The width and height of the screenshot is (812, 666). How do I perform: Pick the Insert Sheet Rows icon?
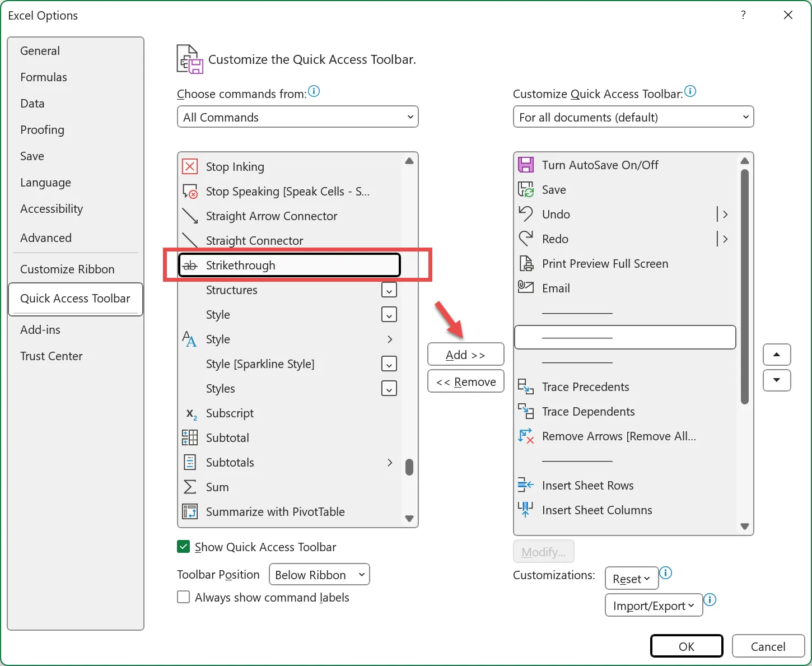coord(526,486)
